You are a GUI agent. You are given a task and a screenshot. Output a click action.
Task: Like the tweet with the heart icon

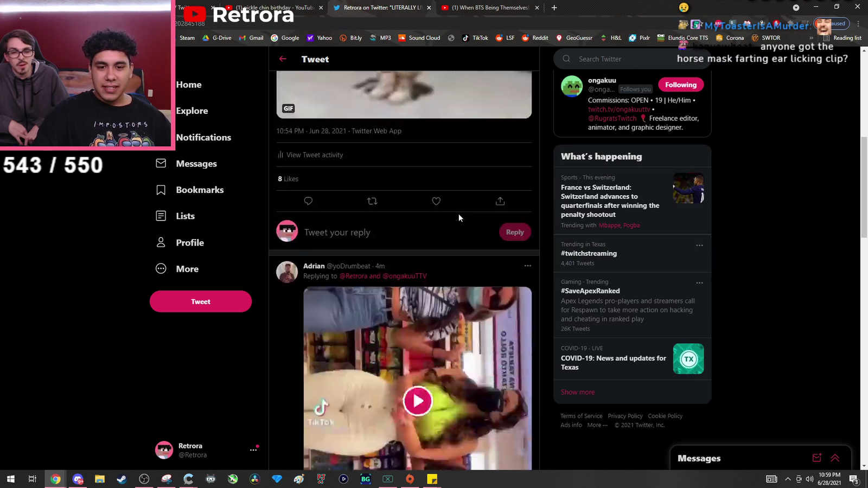pos(436,201)
